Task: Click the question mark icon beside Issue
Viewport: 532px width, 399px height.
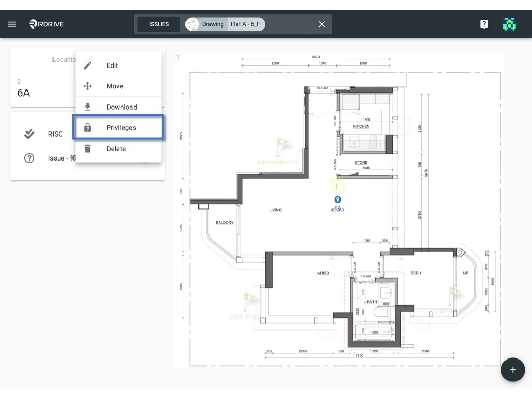Action: point(29,158)
